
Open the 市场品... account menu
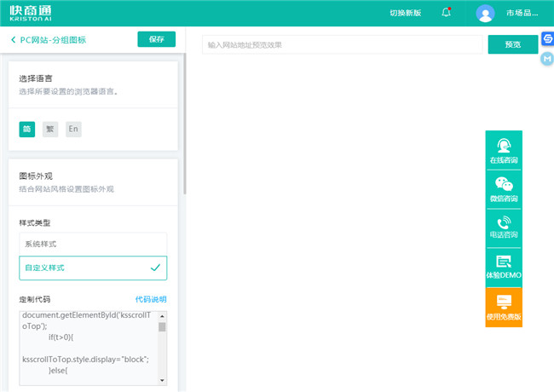(x=522, y=14)
